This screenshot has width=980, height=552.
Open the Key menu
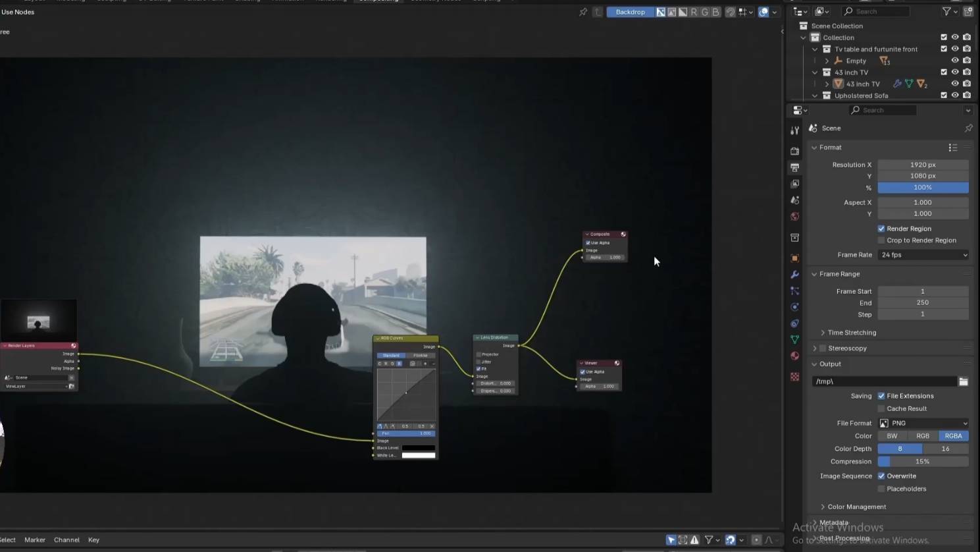click(93, 540)
